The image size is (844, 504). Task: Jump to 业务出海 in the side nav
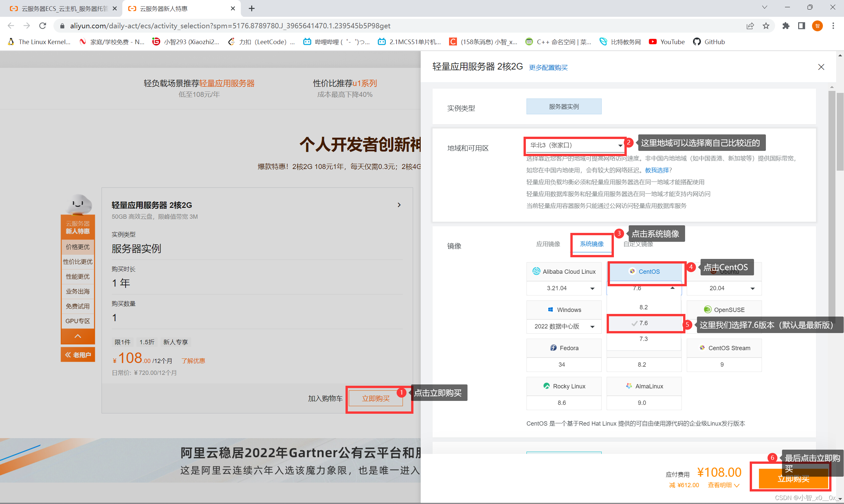click(x=77, y=292)
